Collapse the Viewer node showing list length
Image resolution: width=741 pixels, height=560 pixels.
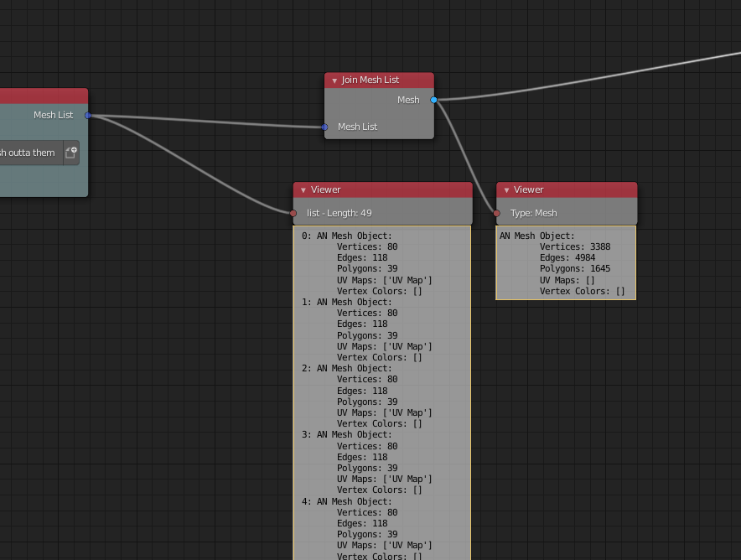point(303,190)
